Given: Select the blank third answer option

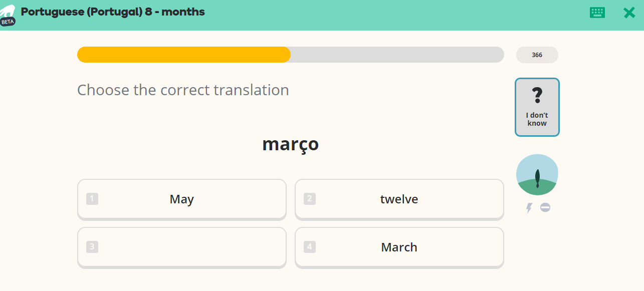Looking at the screenshot, I should tap(182, 247).
